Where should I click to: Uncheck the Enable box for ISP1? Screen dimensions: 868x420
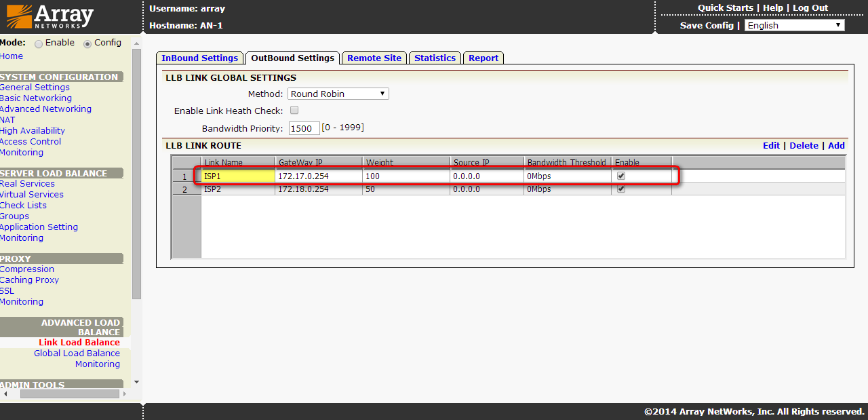[x=621, y=176]
